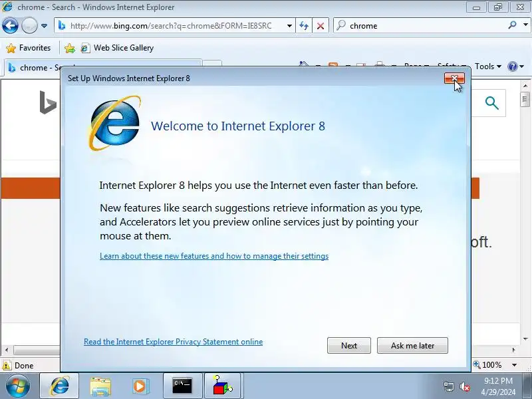Image resolution: width=532 pixels, height=399 pixels.
Task: Click the Help question mark icon
Action: [x=512, y=66]
